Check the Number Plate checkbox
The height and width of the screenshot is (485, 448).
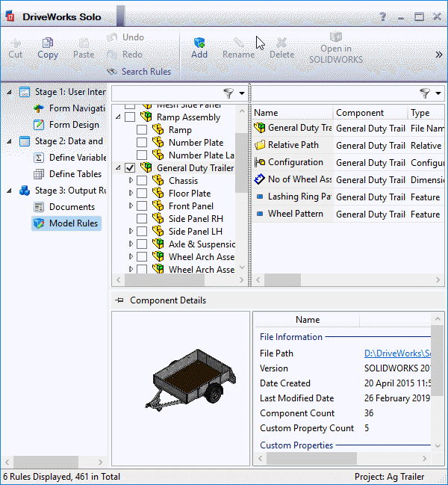pos(142,142)
